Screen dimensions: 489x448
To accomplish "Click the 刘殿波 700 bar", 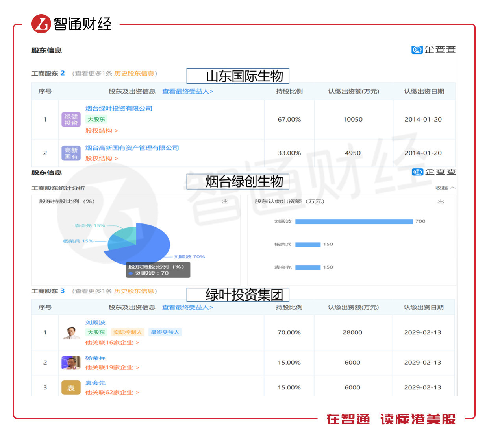I will (354, 221).
